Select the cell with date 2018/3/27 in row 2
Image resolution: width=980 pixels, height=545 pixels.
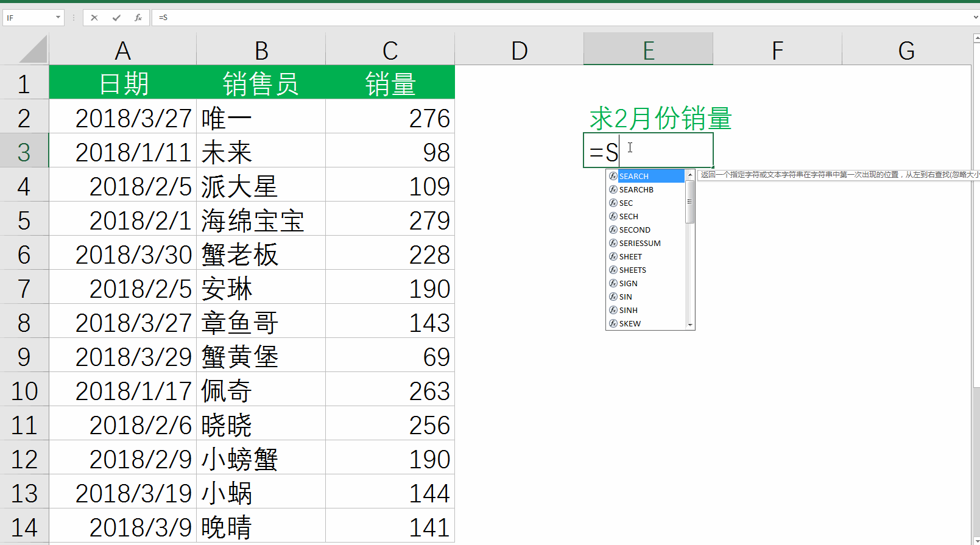click(x=122, y=116)
